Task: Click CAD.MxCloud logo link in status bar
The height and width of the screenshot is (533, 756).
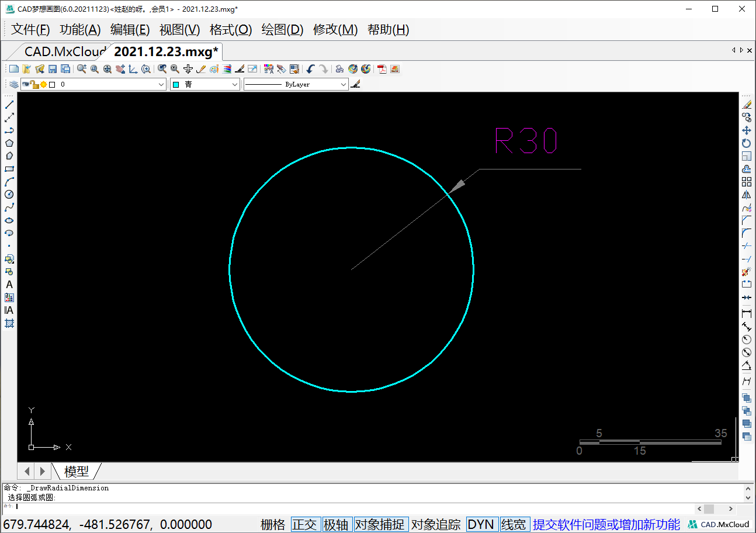Action: pyautogui.click(x=719, y=524)
